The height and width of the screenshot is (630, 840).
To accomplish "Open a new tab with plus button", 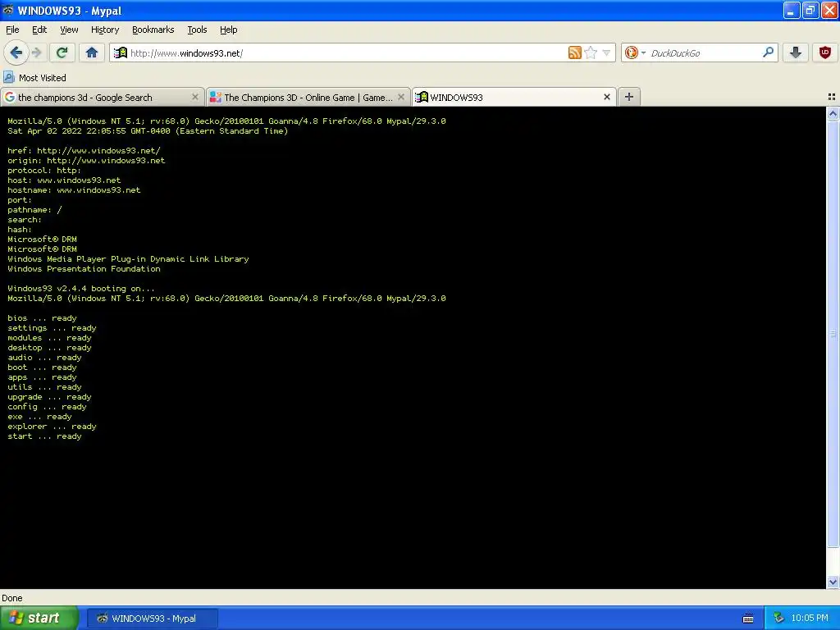I will click(x=629, y=97).
